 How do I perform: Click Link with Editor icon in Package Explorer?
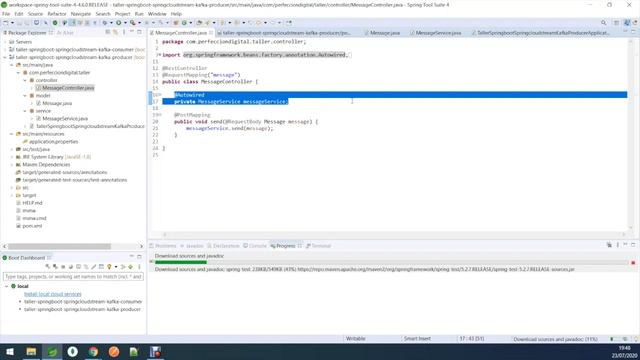116,32
